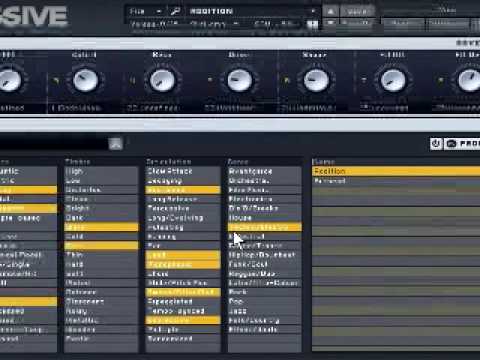Select the Jazz genre
Image resolution: width=480 pixels, height=360 pixels.
pyautogui.click(x=265, y=311)
